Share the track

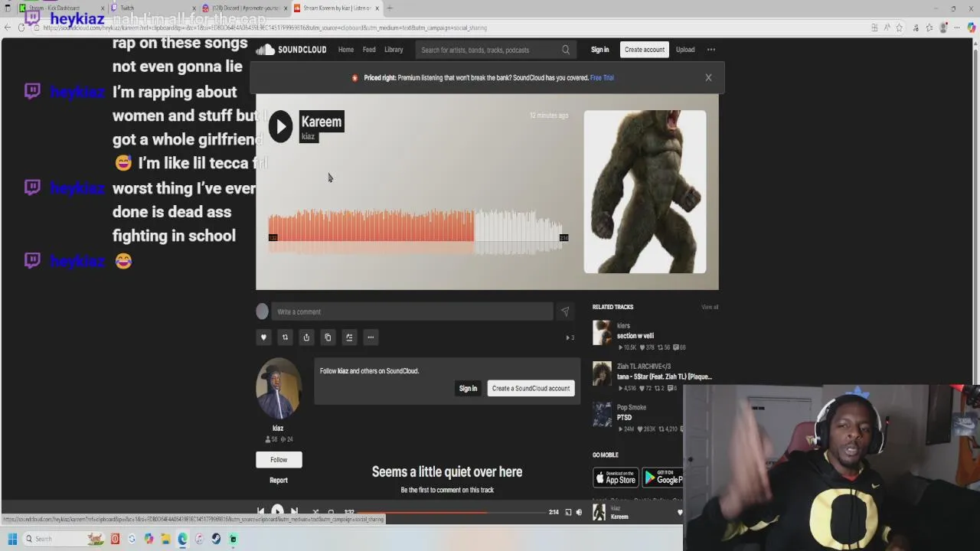306,337
